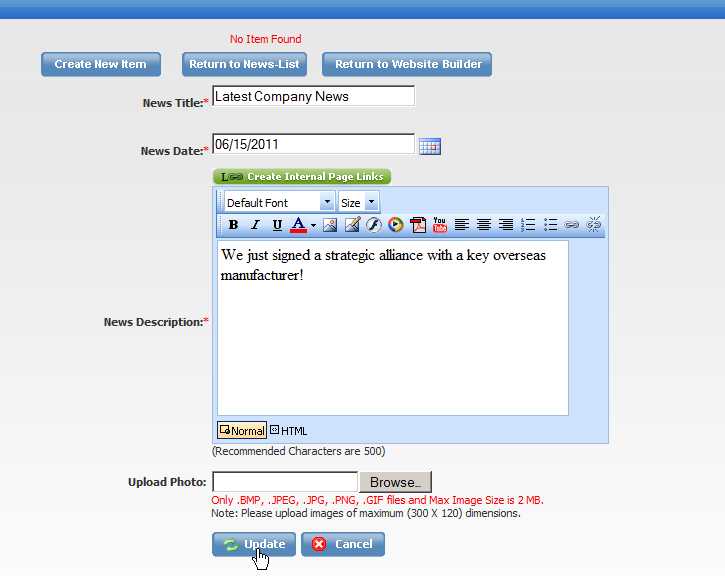
Task: Insert numbered list
Action: pyautogui.click(x=528, y=225)
